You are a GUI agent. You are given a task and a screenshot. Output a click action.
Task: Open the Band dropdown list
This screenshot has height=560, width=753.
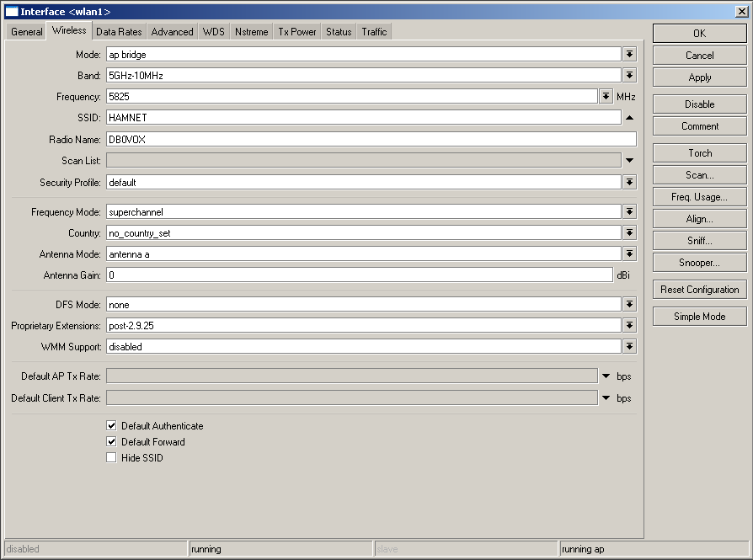629,76
